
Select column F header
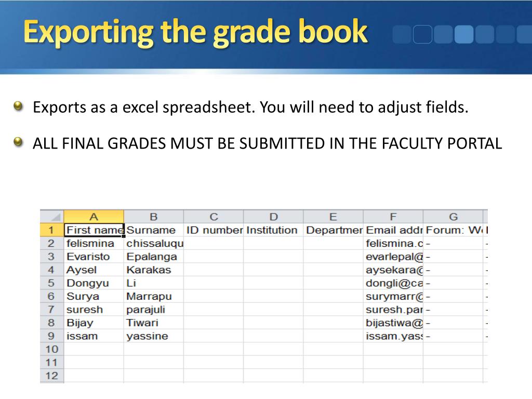393,217
